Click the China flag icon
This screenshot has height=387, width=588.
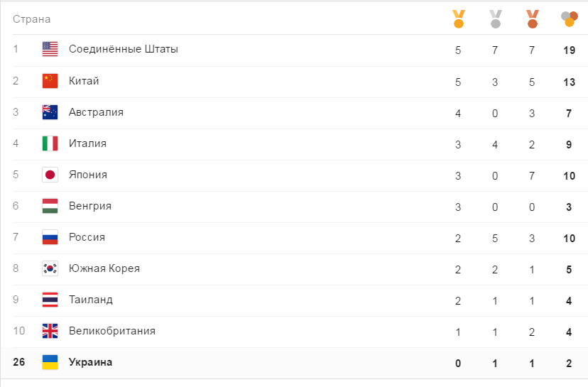[50, 81]
